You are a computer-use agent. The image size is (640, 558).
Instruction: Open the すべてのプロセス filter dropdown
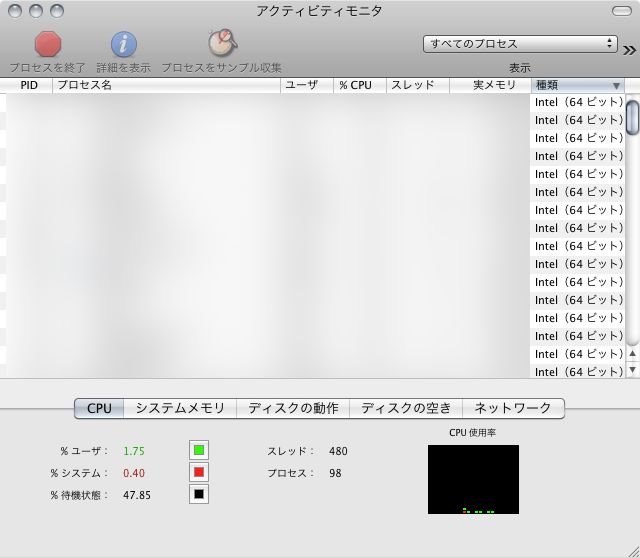click(x=520, y=44)
